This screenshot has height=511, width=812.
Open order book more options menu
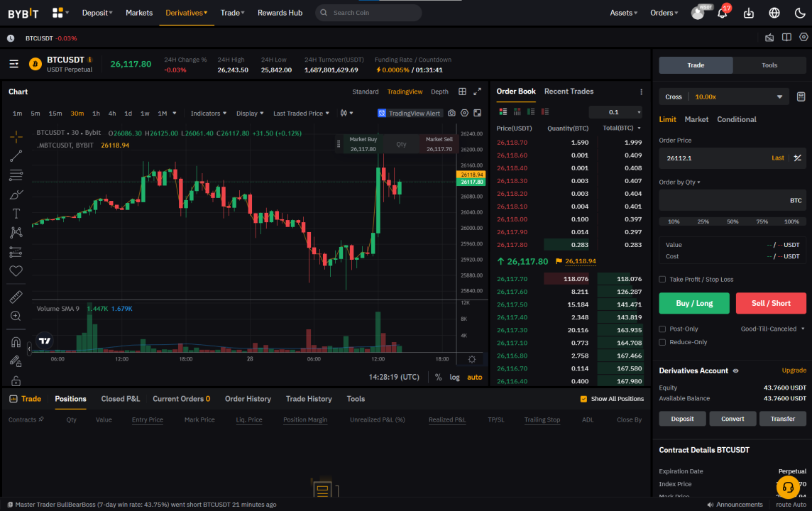(x=641, y=92)
